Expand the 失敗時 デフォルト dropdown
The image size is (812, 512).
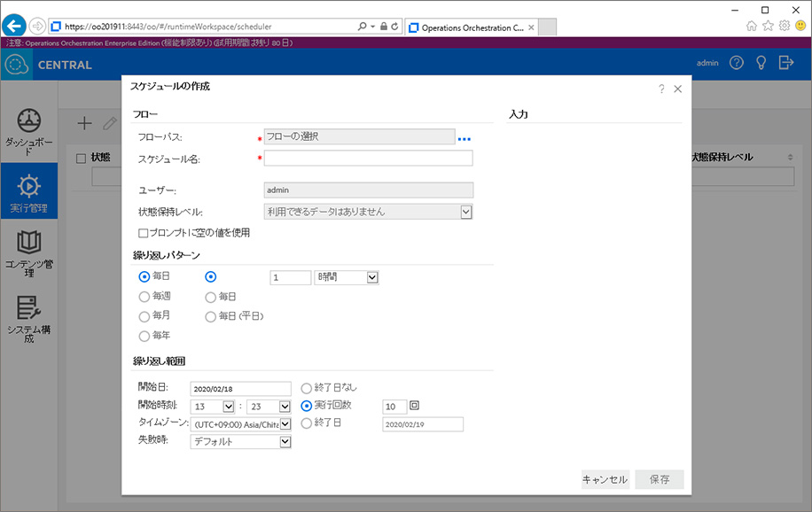pos(285,442)
